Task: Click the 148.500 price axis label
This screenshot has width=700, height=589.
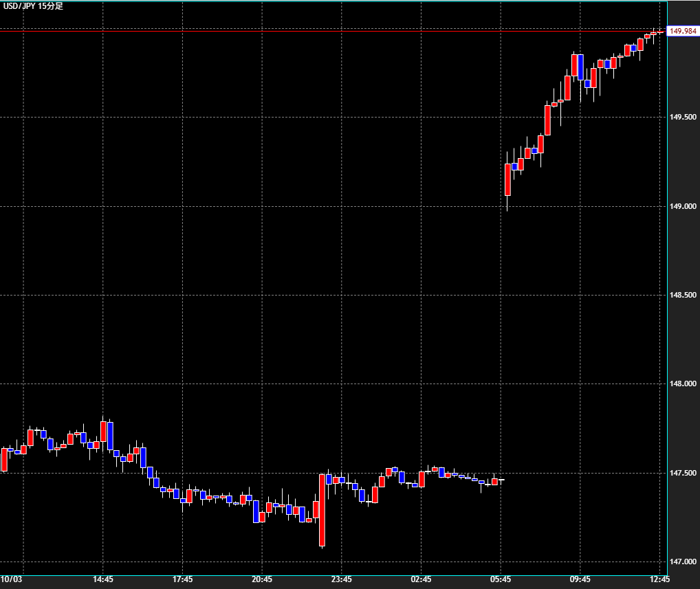Action: pos(683,295)
